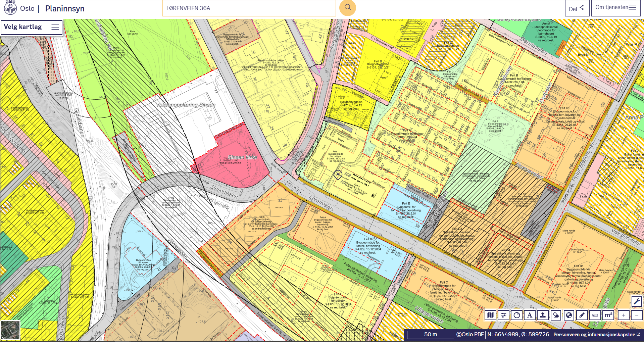
Task: Click the Del share button
Action: [577, 8]
